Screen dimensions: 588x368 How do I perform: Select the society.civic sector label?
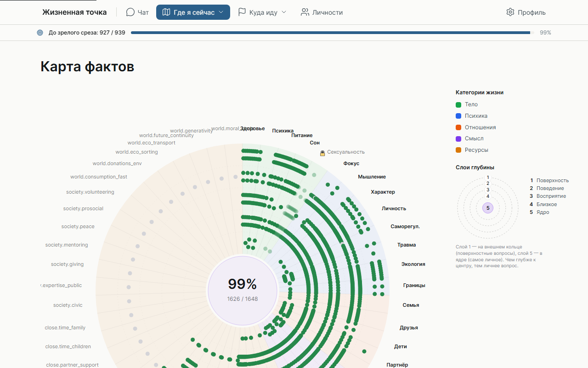(68, 305)
